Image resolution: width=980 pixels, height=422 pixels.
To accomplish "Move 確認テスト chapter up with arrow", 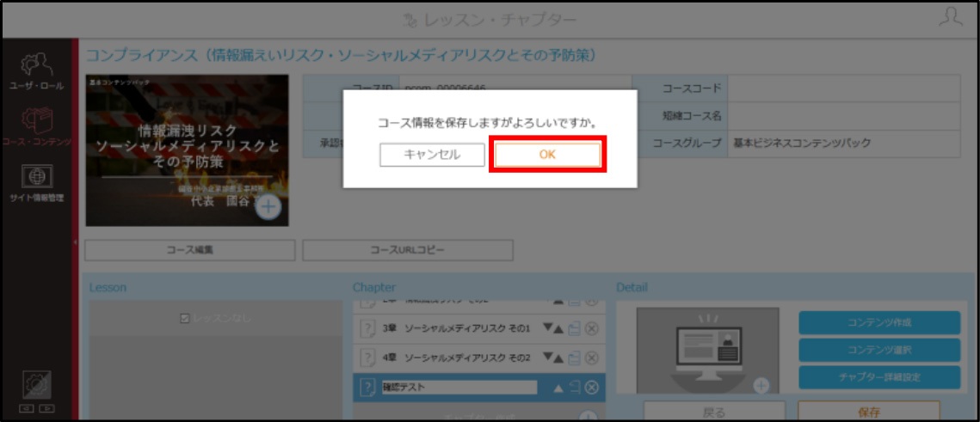I will point(558,388).
